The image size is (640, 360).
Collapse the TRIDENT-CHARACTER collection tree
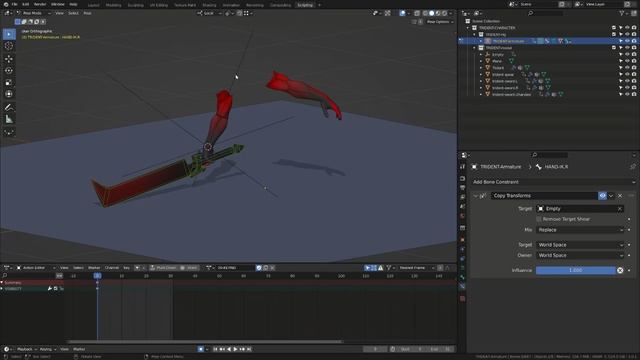click(468, 28)
